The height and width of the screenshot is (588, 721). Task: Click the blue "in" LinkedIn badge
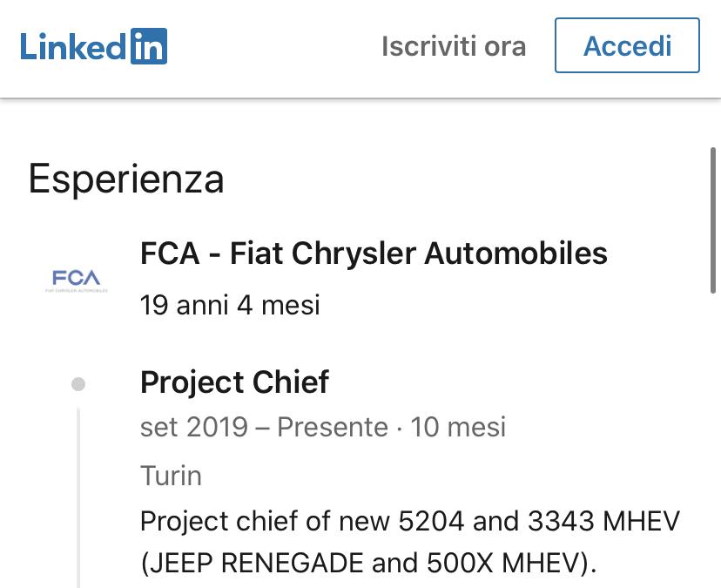149,46
